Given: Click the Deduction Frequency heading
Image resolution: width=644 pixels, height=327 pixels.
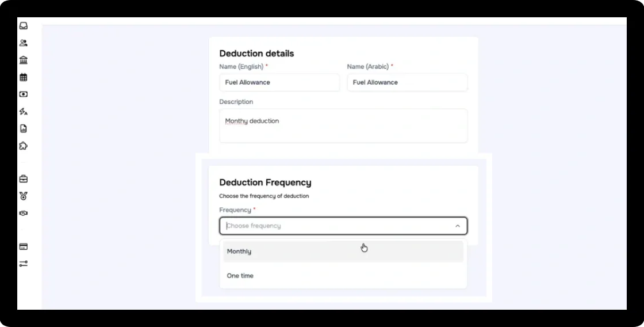Looking at the screenshot, I should pos(265,182).
